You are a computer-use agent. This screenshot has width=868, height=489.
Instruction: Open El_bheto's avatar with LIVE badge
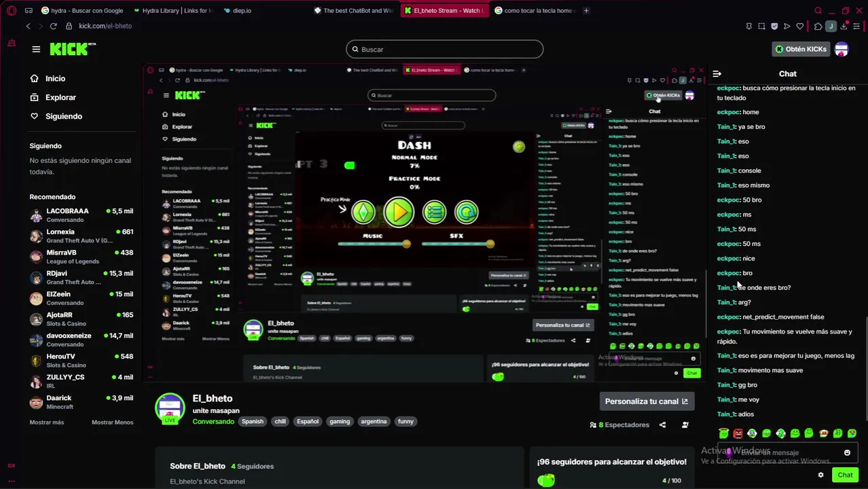point(170,409)
